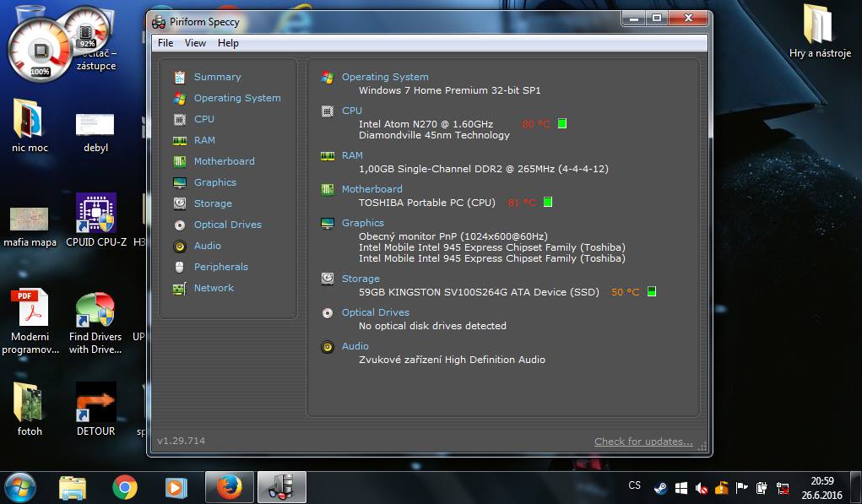Click the RAM heading in summary pane

coord(352,155)
